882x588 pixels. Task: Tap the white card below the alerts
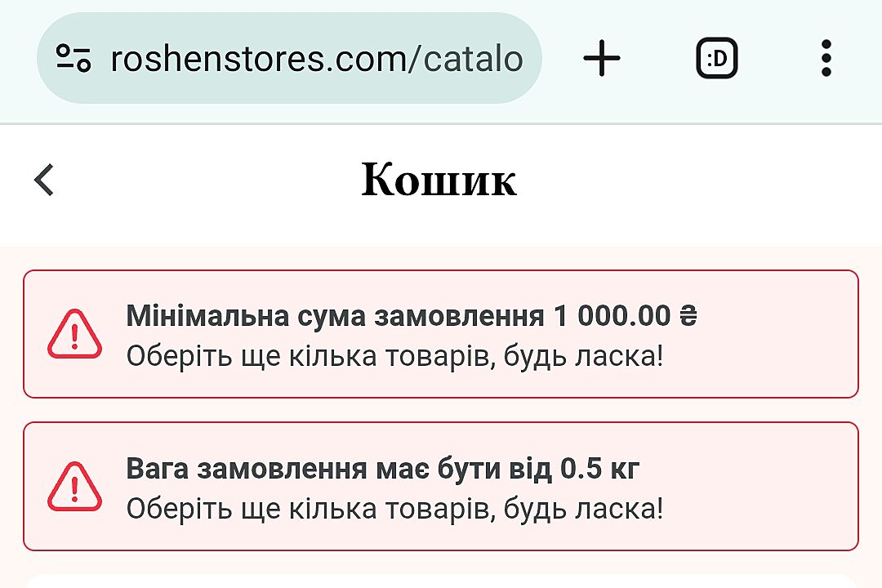441,581
